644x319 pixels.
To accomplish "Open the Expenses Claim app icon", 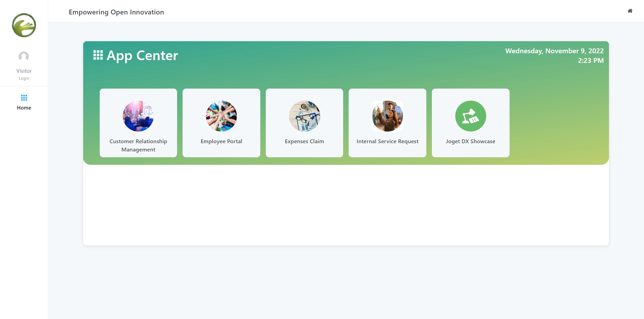I will [x=305, y=116].
